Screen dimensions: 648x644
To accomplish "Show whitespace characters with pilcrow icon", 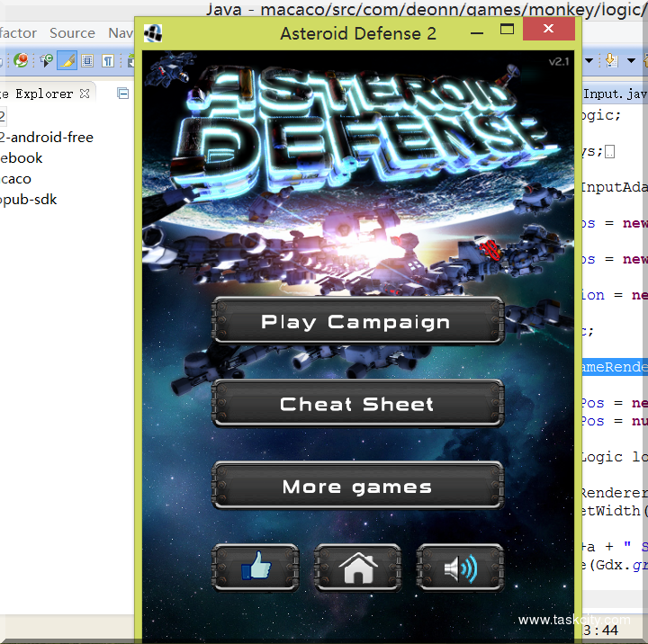I will tap(107, 61).
